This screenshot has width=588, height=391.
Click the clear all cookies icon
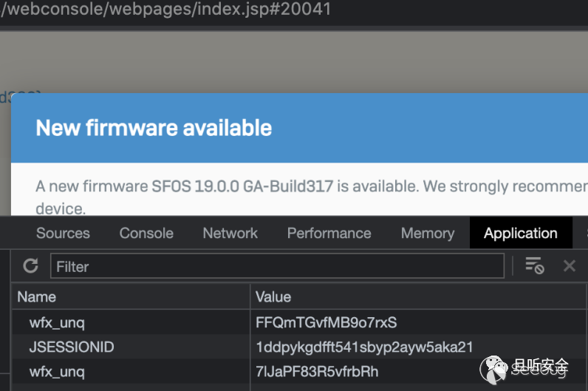pos(534,266)
